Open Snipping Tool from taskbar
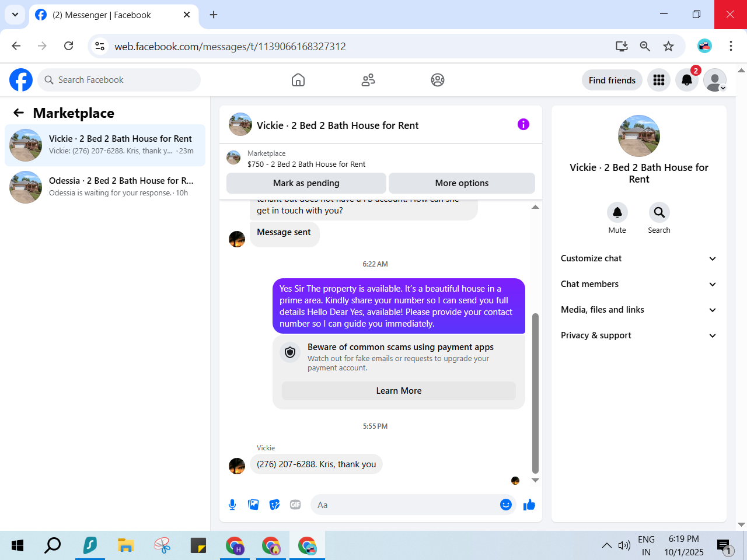This screenshot has width=747, height=560. 162,545
